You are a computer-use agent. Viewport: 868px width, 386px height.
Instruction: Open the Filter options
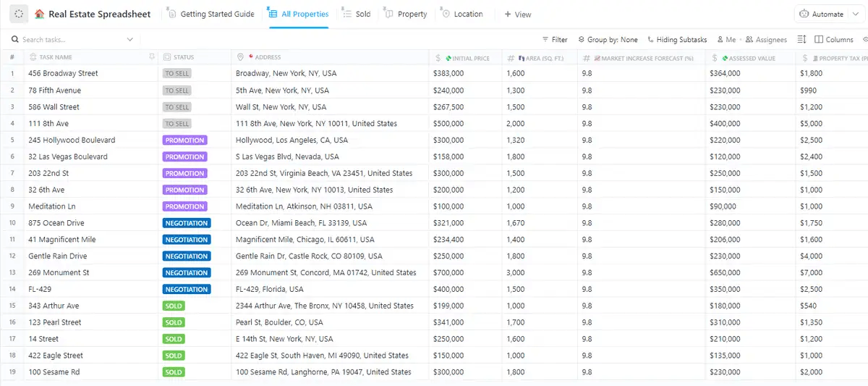click(555, 40)
